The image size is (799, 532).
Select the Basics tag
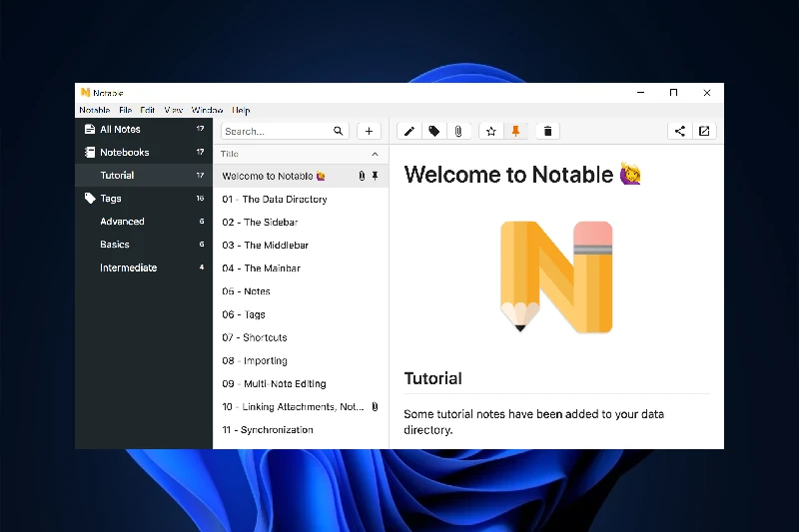[144, 245]
